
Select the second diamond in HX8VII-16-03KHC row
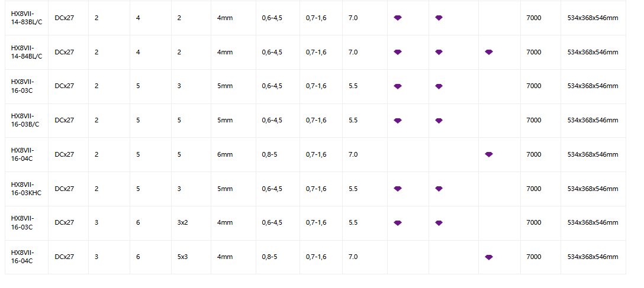coord(439,189)
